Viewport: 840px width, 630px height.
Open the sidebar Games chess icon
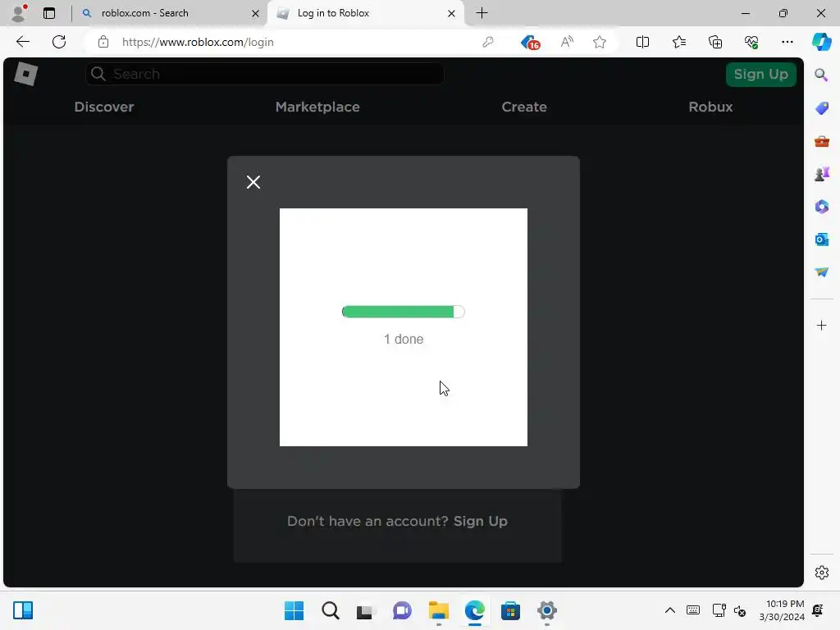pyautogui.click(x=821, y=174)
